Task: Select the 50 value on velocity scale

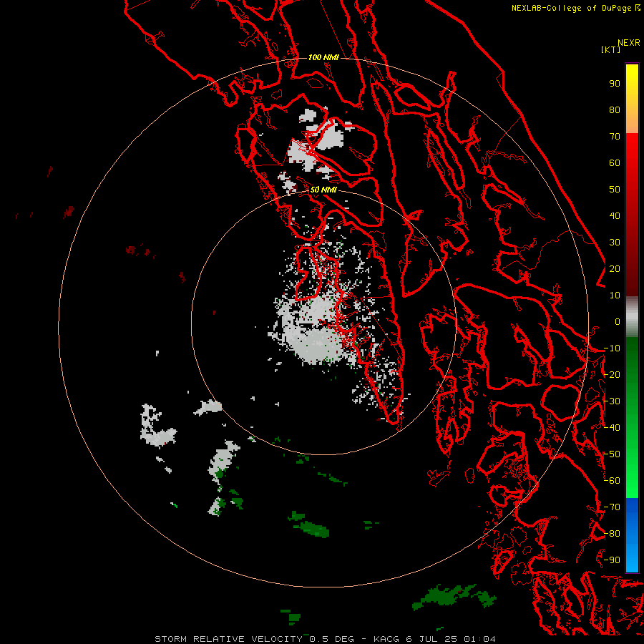Action: tap(615, 190)
